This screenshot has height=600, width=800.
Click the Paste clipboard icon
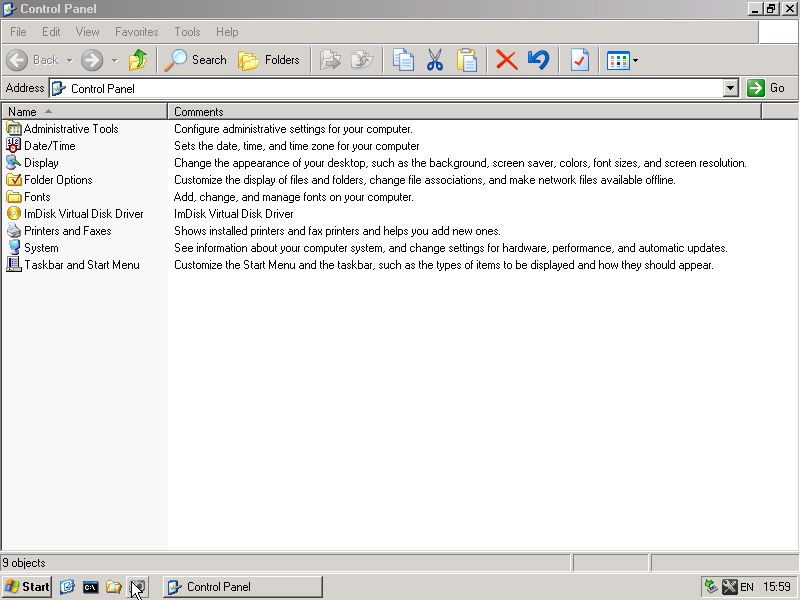[x=467, y=60]
